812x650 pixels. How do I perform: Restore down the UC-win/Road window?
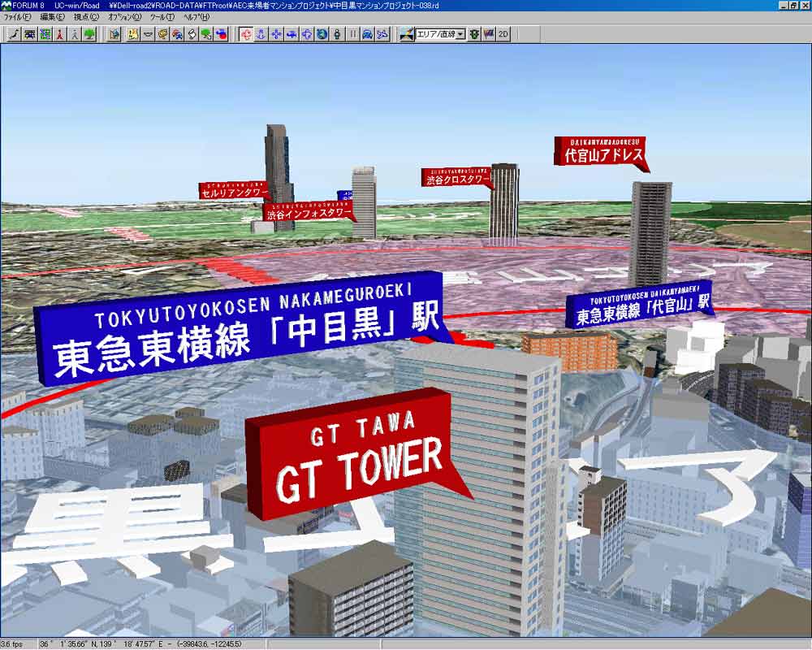click(793, 5)
